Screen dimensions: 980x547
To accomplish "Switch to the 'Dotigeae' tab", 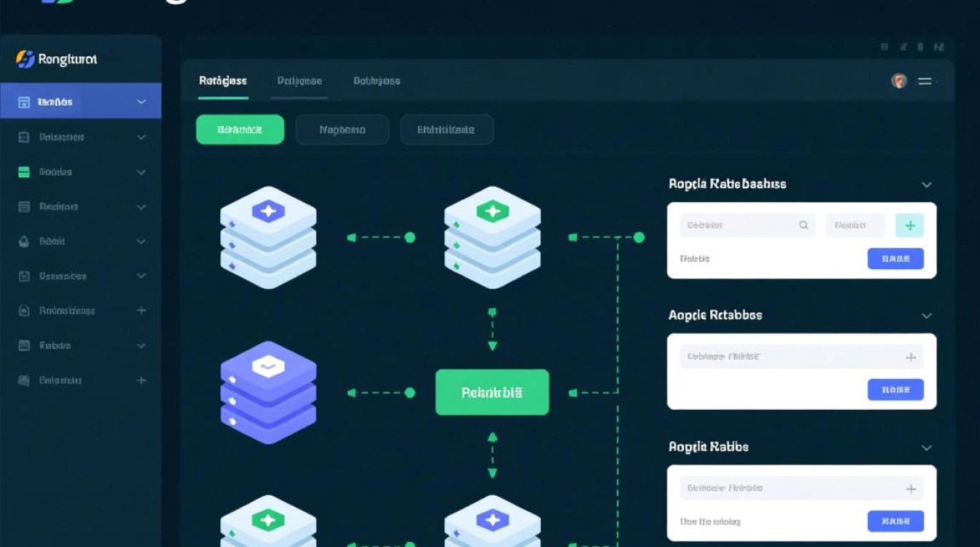I will click(x=299, y=81).
